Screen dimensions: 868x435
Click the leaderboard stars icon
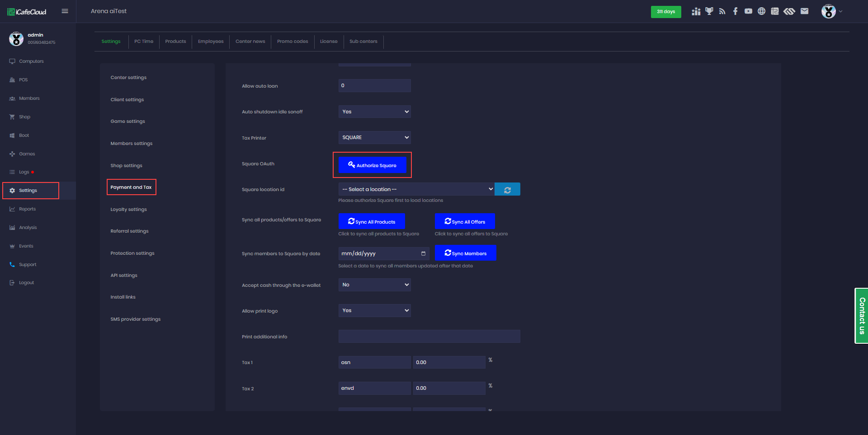tap(696, 11)
